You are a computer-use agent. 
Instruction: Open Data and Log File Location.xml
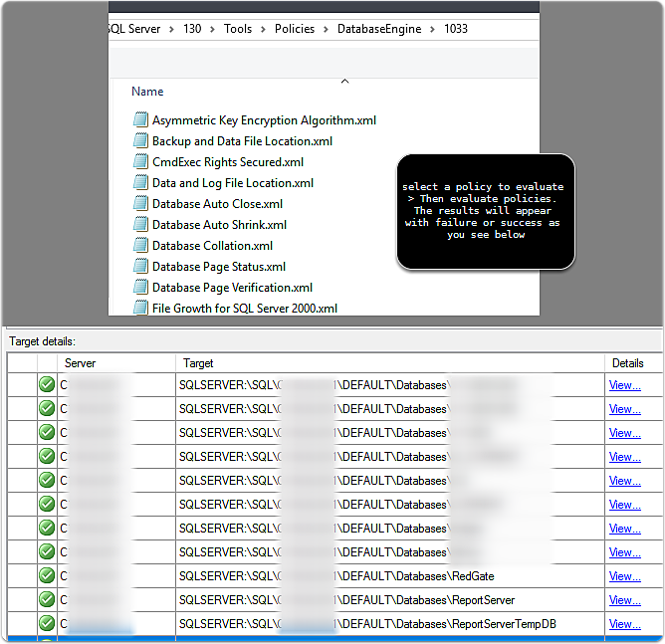[x=232, y=183]
